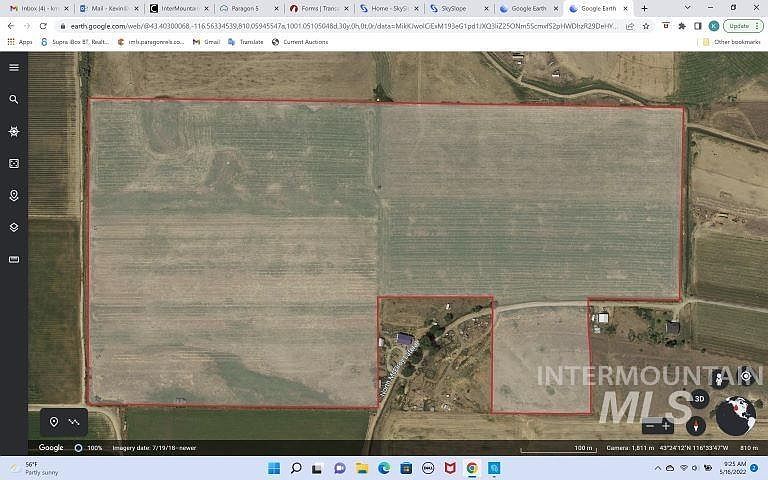Share this page from the address bar
The width and height of the screenshot is (768, 480).
pos(630,26)
